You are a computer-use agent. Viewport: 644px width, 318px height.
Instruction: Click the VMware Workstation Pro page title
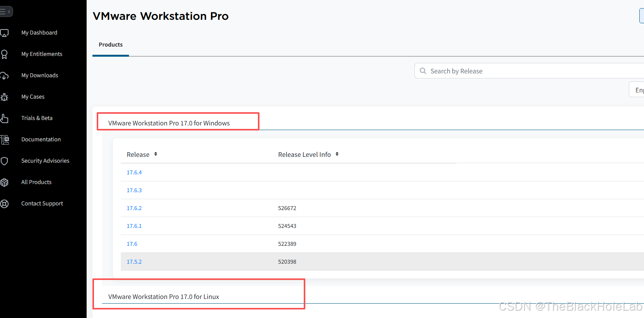(x=160, y=16)
